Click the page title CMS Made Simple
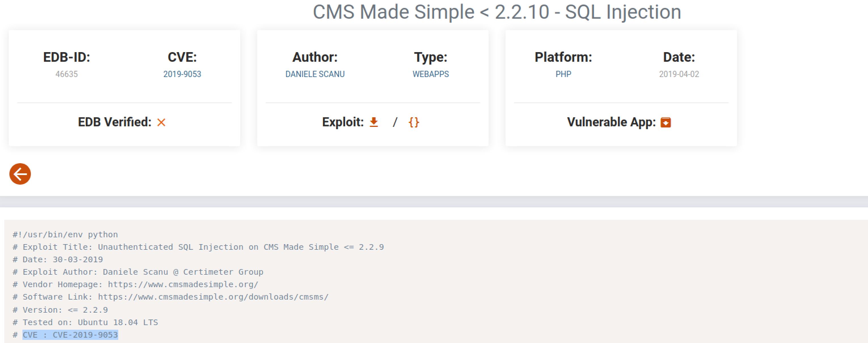The height and width of the screenshot is (343, 868). tap(497, 12)
